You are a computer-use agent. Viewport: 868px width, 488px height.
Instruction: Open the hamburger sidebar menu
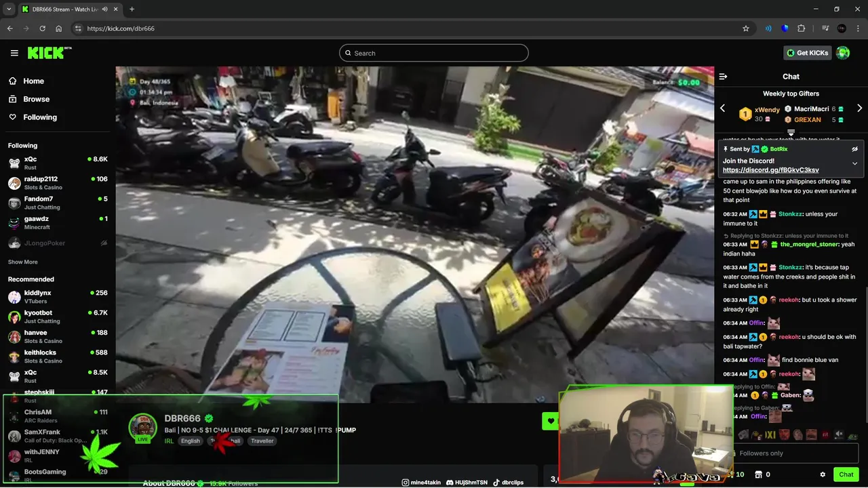point(14,53)
